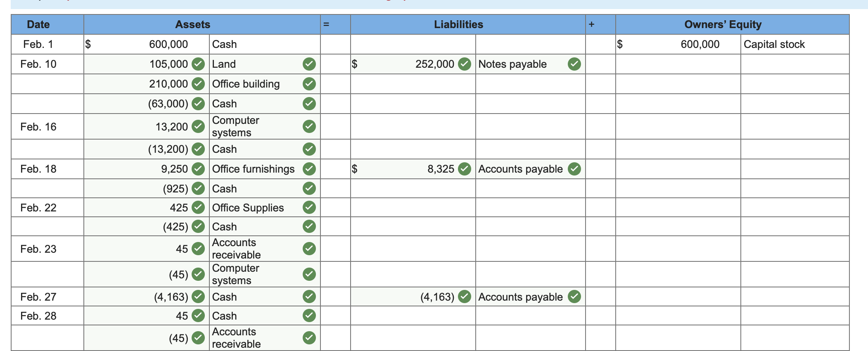This screenshot has height=351, width=868.
Task: Select the Notes payable account cell
Action: click(x=531, y=64)
